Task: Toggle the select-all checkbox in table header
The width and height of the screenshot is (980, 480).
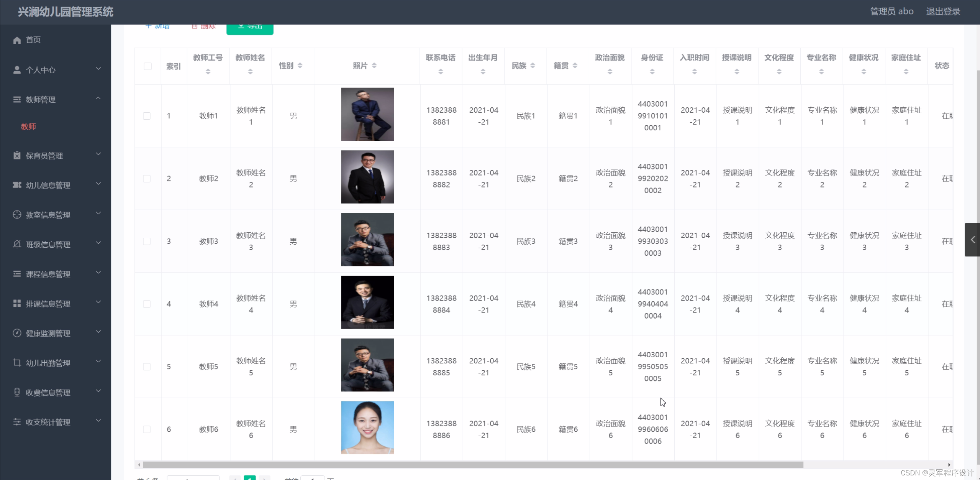Action: pyautogui.click(x=147, y=66)
